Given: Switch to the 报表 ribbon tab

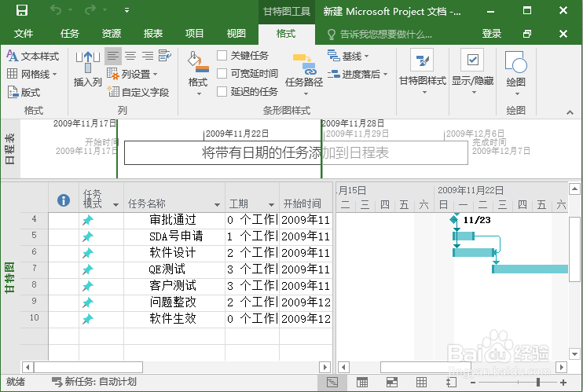Looking at the screenshot, I should (x=152, y=34).
